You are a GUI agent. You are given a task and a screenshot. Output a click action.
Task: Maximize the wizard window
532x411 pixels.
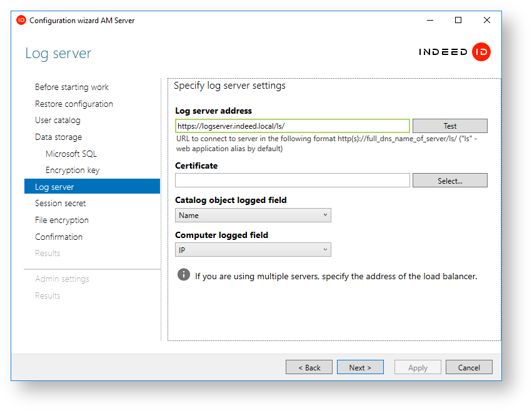[458, 20]
